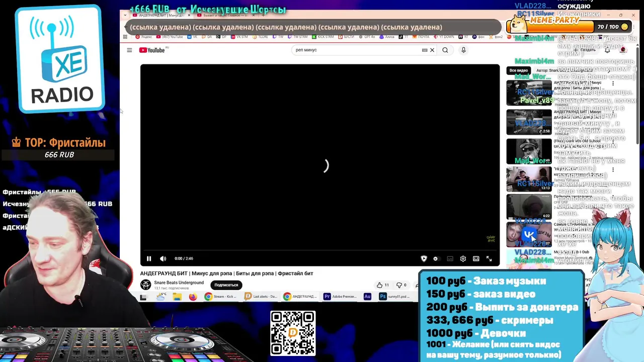This screenshot has height=362, width=644.
Task: Open the Snare Beats Underground channel name link
Action: coord(179,283)
